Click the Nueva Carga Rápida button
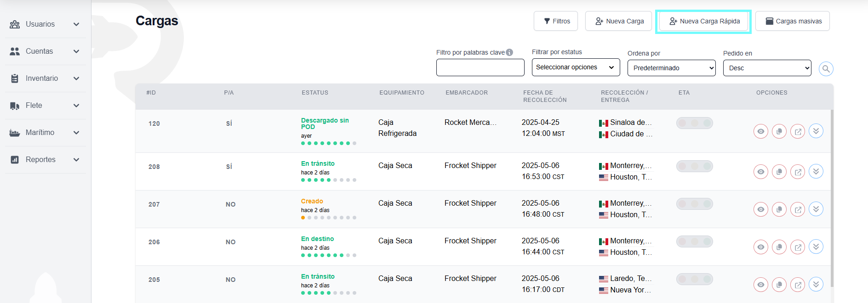Image resolution: width=868 pixels, height=303 pixels. [x=704, y=21]
